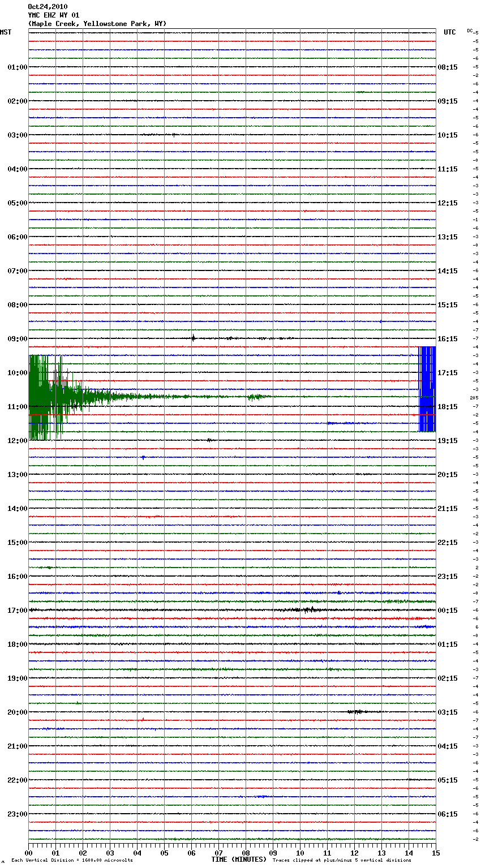Select the 02:00 MST time label
481x868 pixels.
[17, 101]
